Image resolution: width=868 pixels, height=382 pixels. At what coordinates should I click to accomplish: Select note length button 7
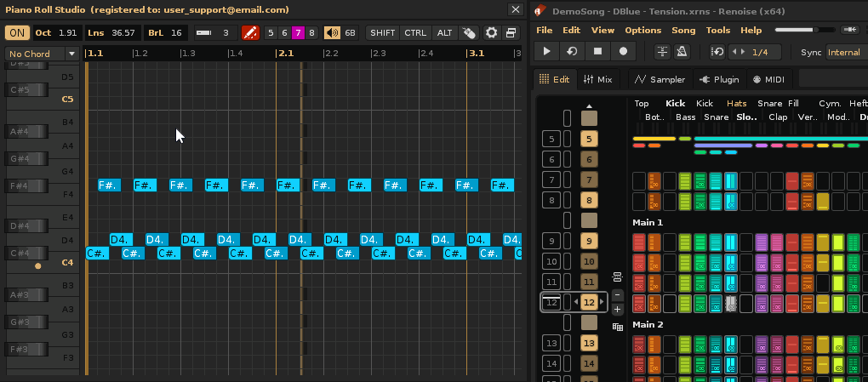[298, 33]
